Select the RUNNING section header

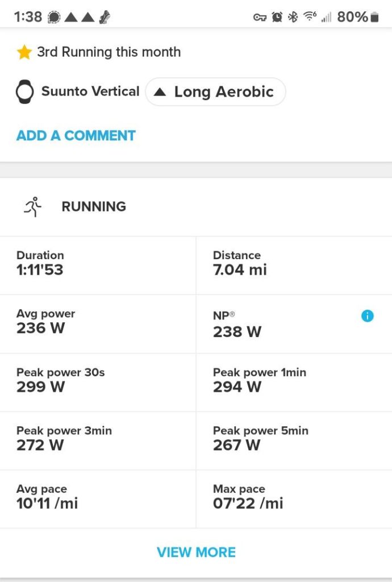point(94,206)
